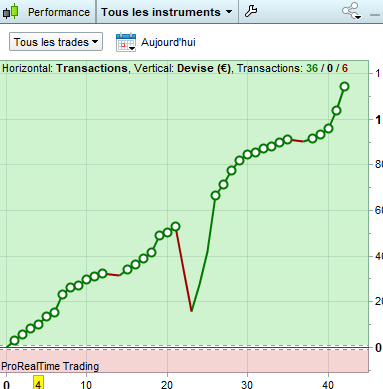Click the Aujourd'hui date label
This screenshot has width=383, height=389.
(168, 42)
